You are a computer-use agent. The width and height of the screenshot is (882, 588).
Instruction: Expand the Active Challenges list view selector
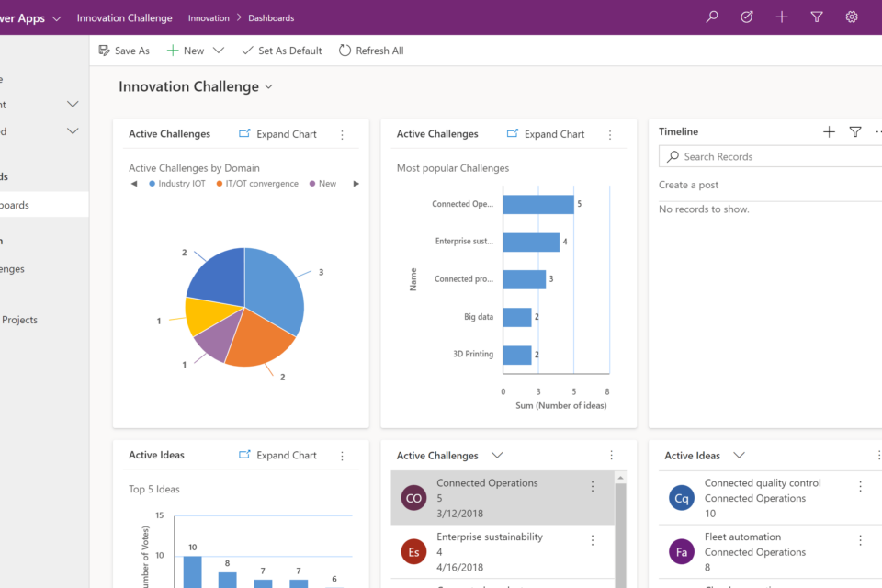497,456
